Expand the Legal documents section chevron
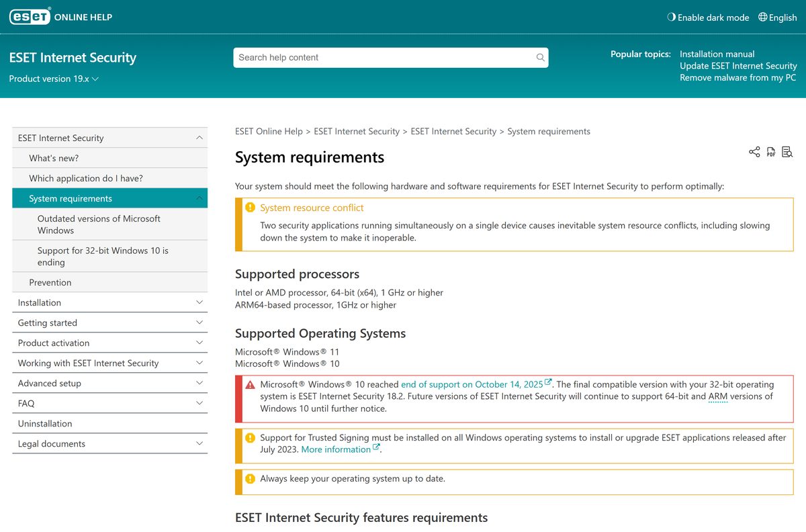This screenshot has width=806, height=532. pyautogui.click(x=199, y=443)
